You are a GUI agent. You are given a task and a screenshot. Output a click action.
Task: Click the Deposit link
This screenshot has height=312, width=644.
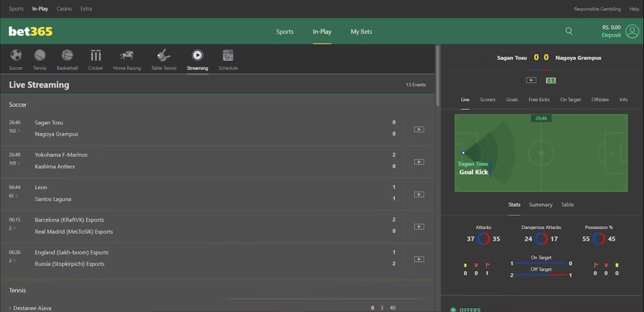tap(611, 35)
